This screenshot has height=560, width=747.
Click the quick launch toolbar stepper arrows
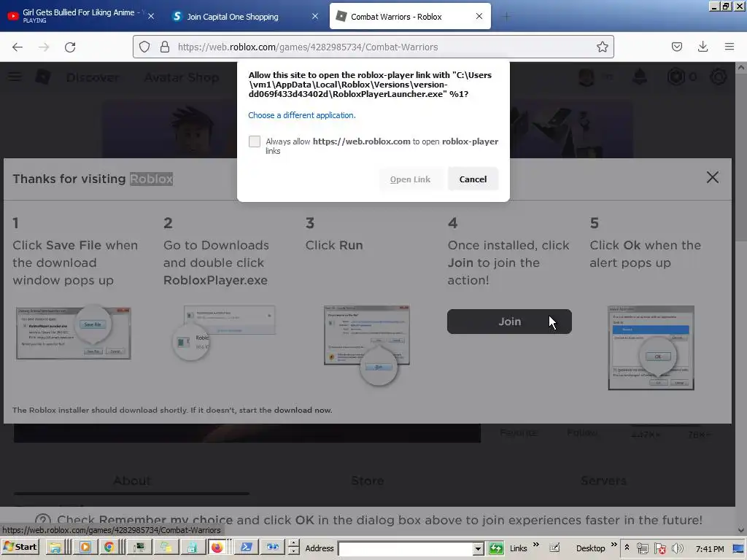point(294,548)
